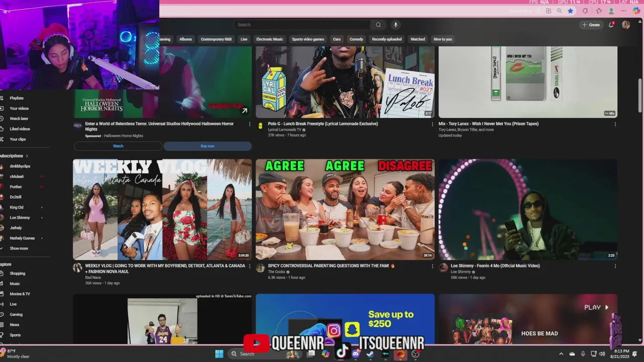Select the Comedy filter chip
The image size is (644, 362).
[356, 39]
